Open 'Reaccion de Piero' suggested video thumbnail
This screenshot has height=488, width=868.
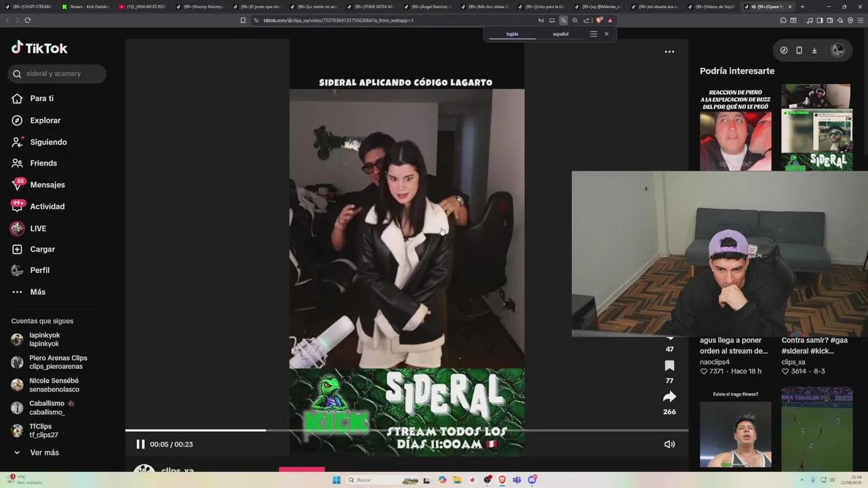pyautogui.click(x=735, y=127)
